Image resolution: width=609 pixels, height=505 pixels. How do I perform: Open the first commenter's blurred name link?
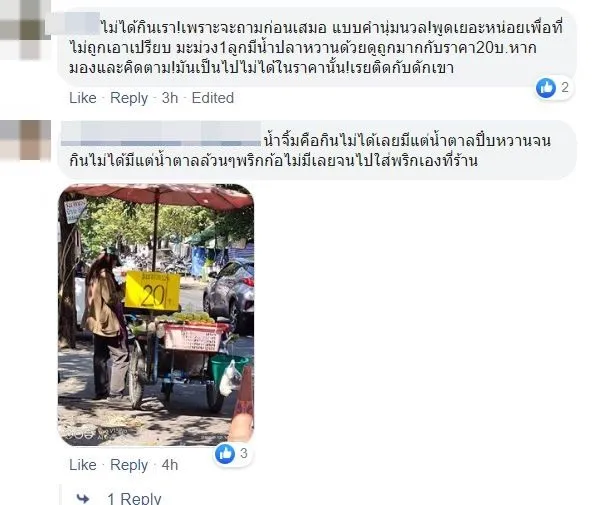pos(72,23)
